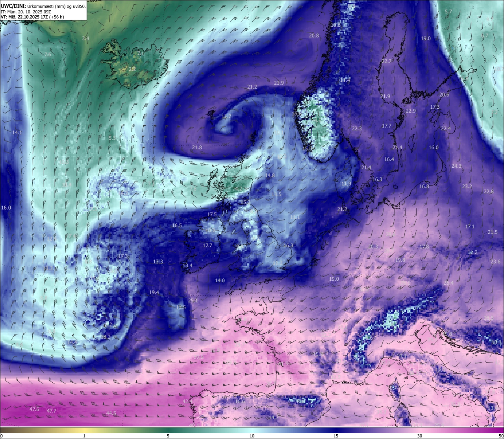Click the 14.1 value at the left edge
Viewport: 504px width, 439px height.
click(17, 133)
